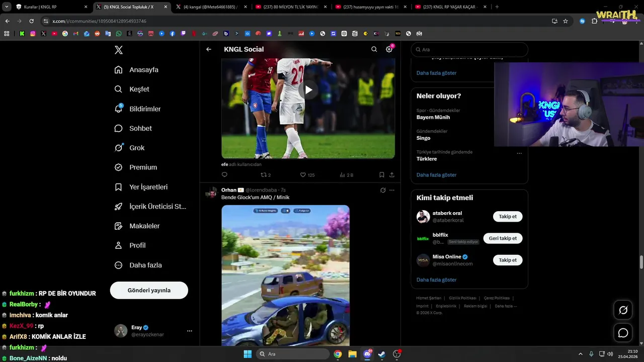Click Geri takip et for bblflix

point(503,238)
